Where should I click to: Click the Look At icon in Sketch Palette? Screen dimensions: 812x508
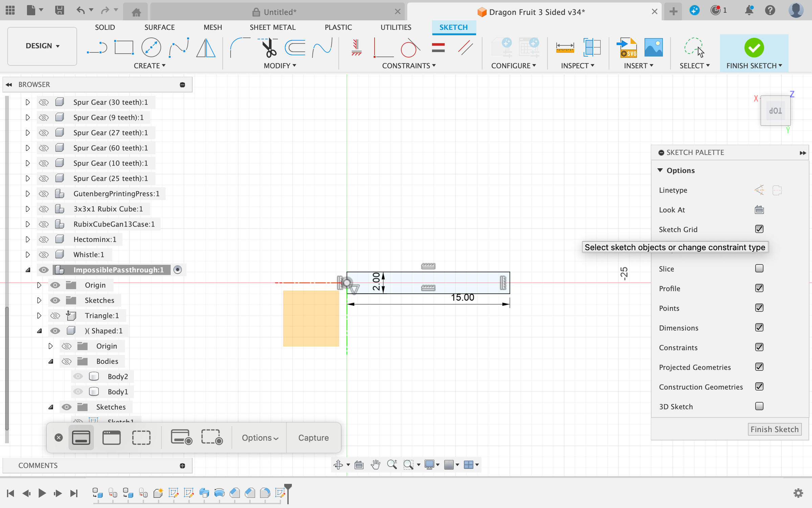tap(759, 210)
